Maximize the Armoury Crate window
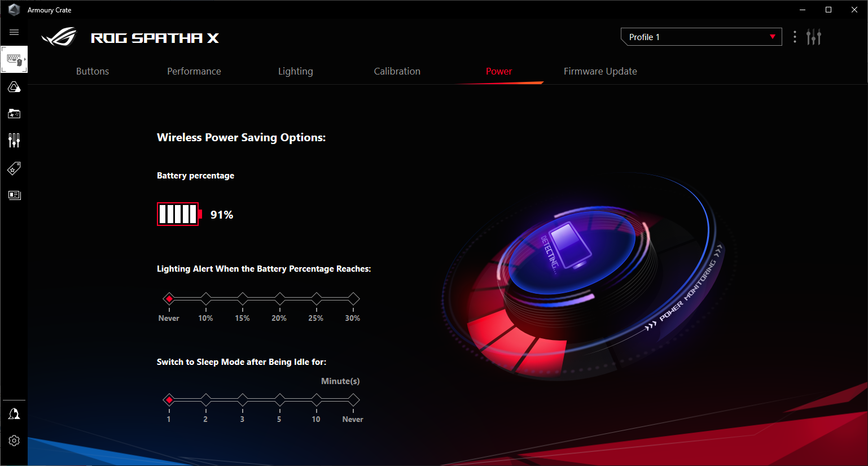Viewport: 868px width, 466px height. point(828,10)
